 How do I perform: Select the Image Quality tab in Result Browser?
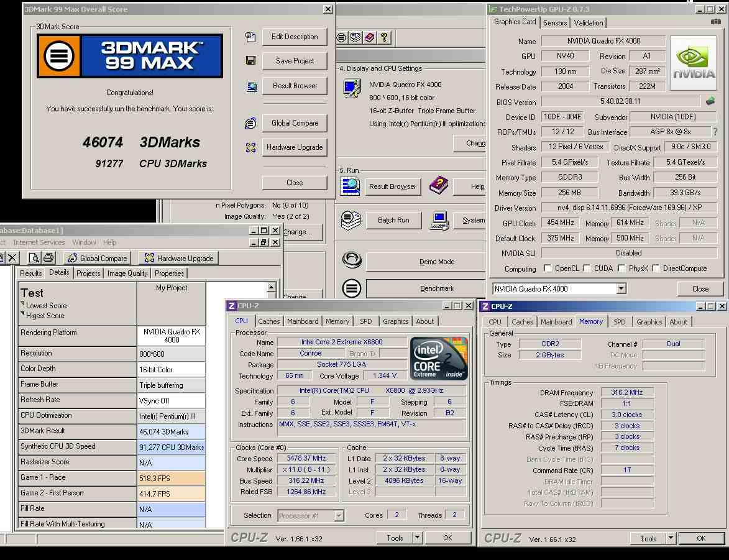click(x=127, y=273)
